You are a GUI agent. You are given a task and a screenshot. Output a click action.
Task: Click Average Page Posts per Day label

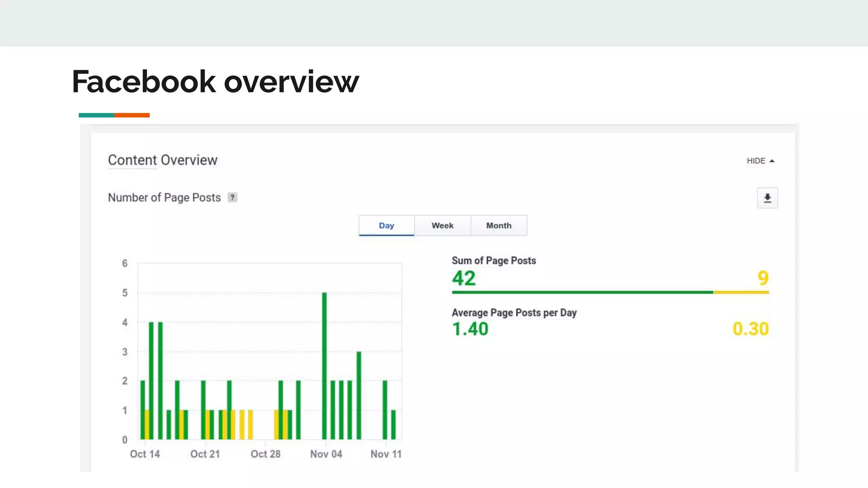514,313
